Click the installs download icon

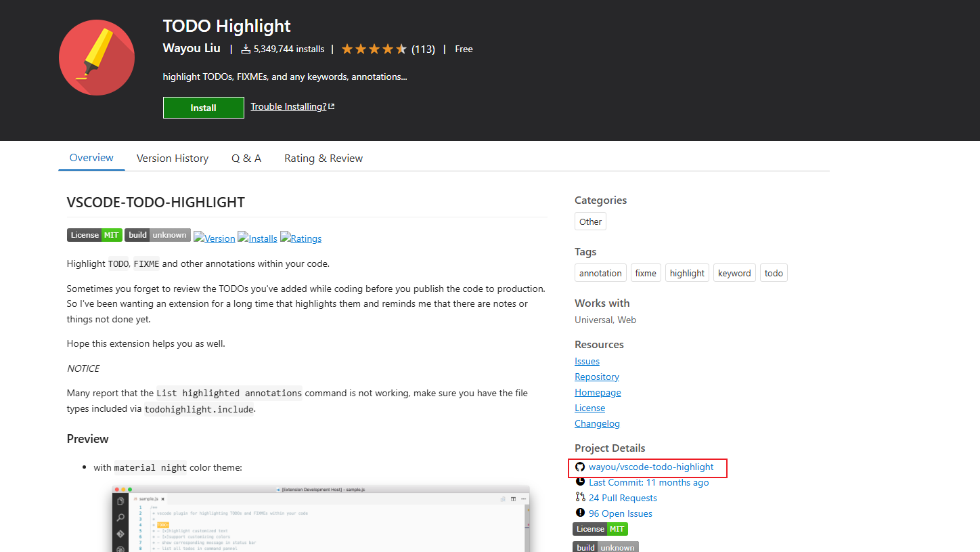246,49
